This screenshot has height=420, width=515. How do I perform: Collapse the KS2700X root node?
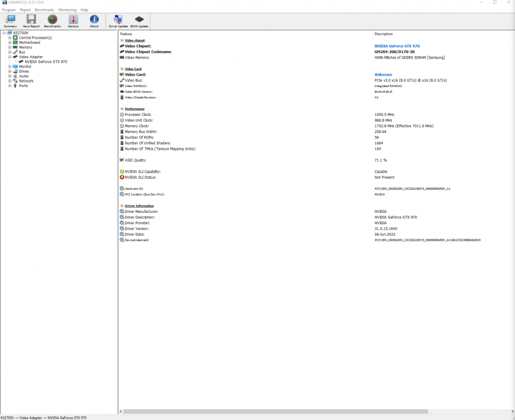[4, 33]
